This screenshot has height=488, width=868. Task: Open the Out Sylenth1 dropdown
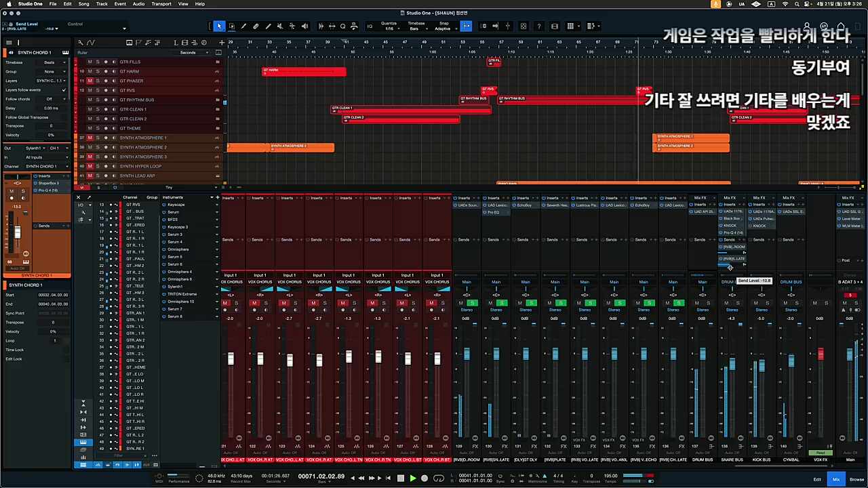(35, 148)
